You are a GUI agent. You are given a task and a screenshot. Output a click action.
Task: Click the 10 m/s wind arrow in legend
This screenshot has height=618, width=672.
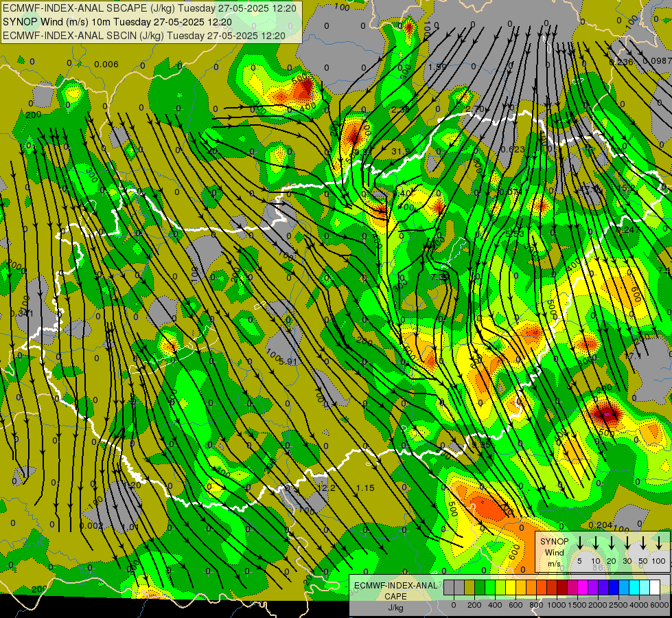(x=596, y=542)
